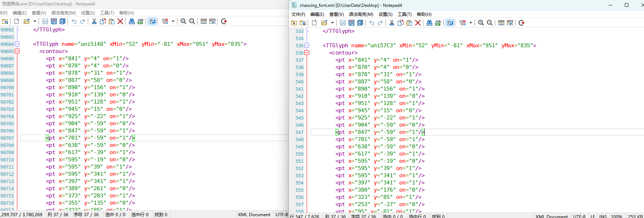Open recent-files dropdown arrow in 思源黑体.xml window

click(x=35, y=21)
